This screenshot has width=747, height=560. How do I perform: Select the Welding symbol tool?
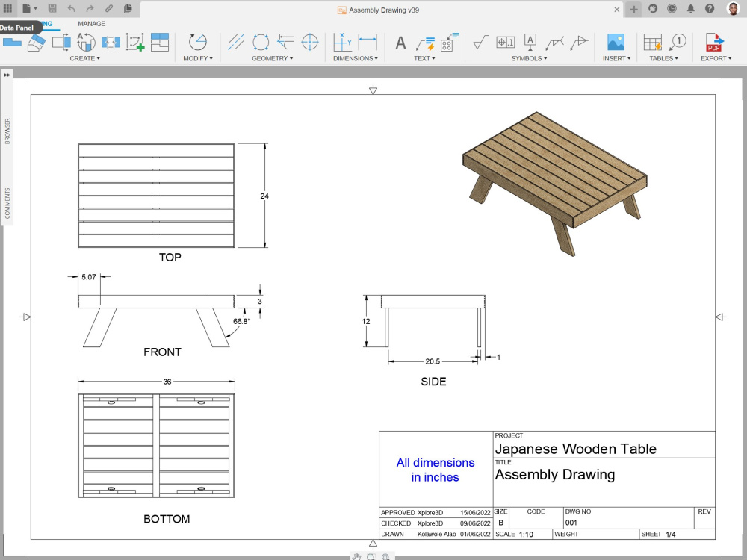(x=555, y=43)
